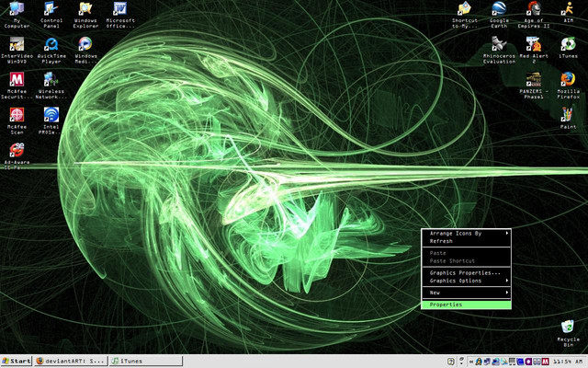Open the Google Earth shortcut
Image resolution: width=588 pixels, height=368 pixels.
tap(500, 11)
